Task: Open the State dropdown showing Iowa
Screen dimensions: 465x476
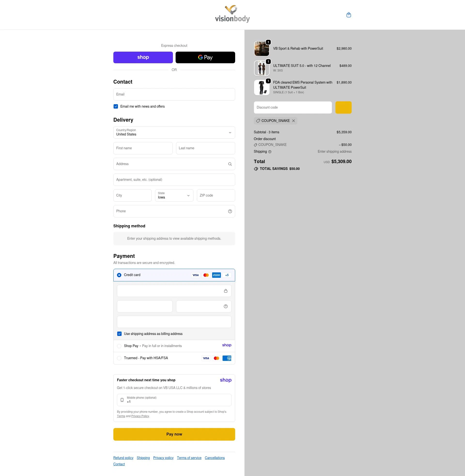Action: click(174, 195)
